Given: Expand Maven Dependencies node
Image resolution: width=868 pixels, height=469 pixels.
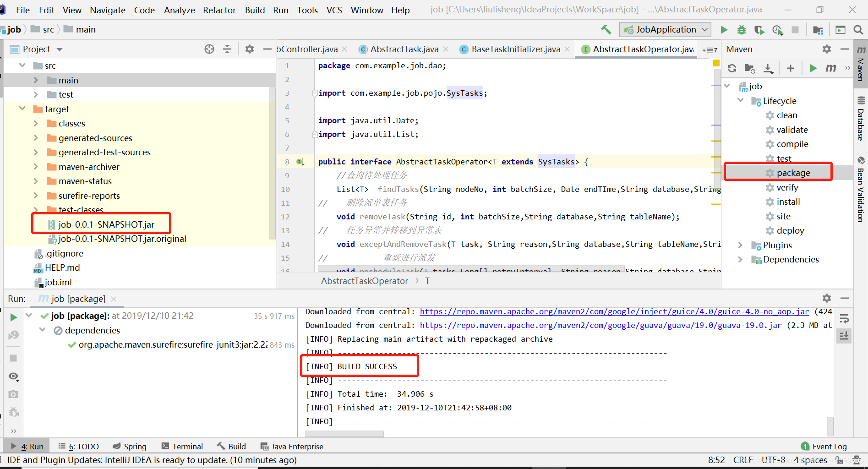Looking at the screenshot, I should [740, 259].
